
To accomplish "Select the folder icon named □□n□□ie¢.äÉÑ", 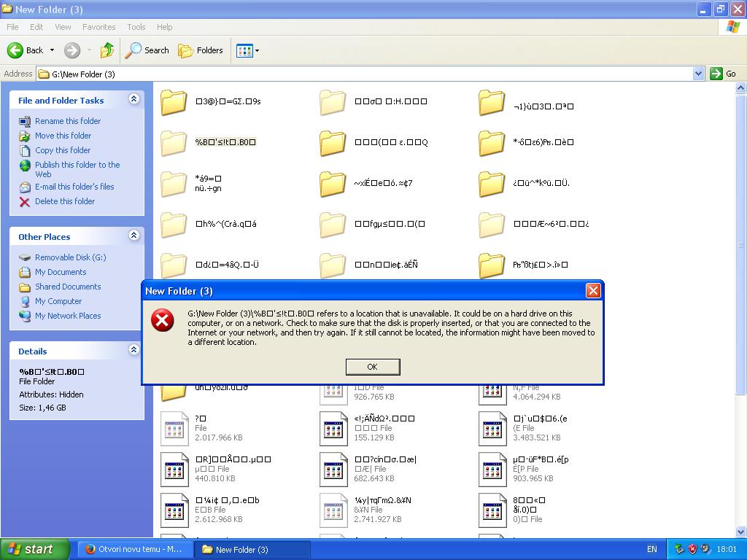I will coord(333,265).
